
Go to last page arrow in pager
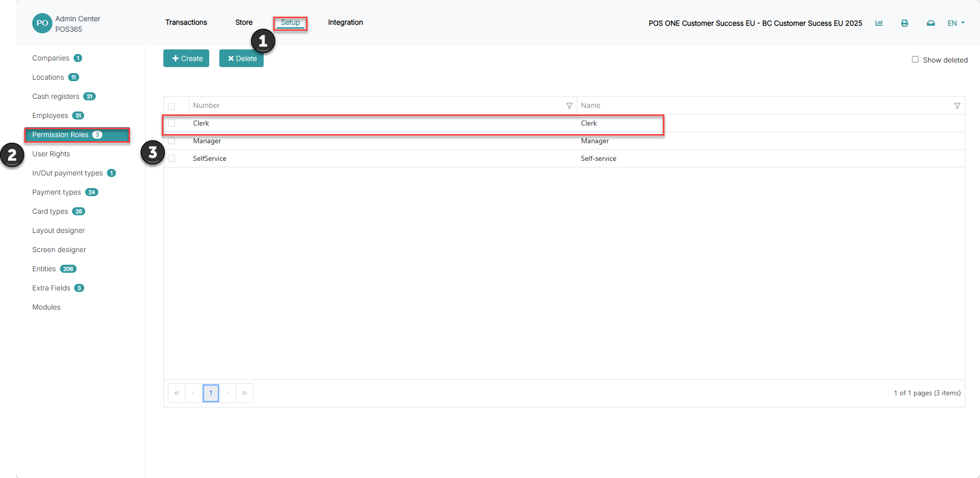tap(244, 393)
